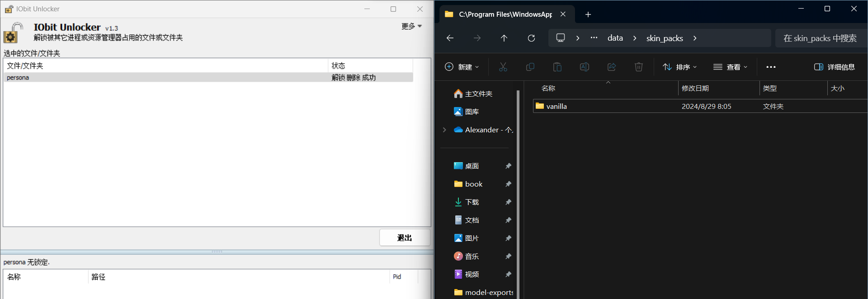The image size is (868, 299).
Task: Refresh the skin_packs folder view
Action: (x=531, y=38)
